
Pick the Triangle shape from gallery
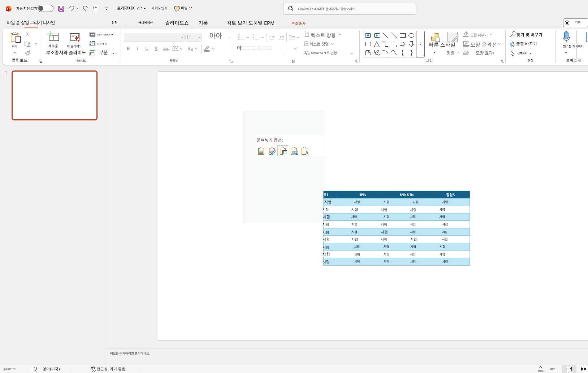click(x=377, y=44)
